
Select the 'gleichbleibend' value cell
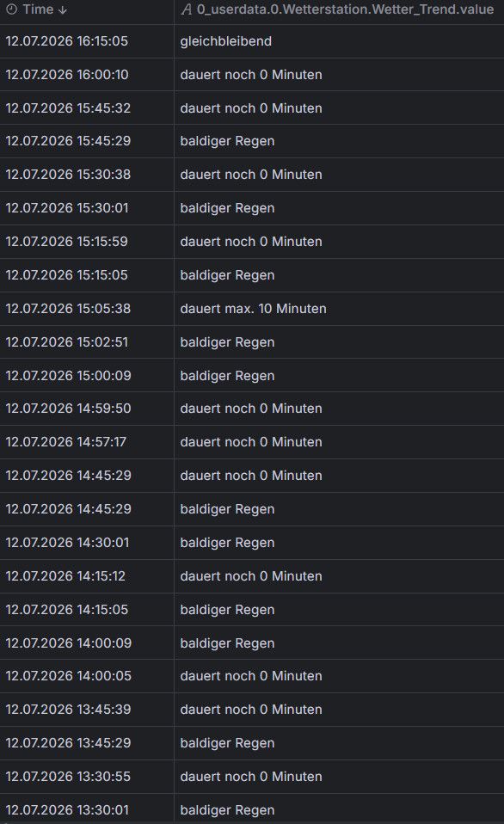339,41
